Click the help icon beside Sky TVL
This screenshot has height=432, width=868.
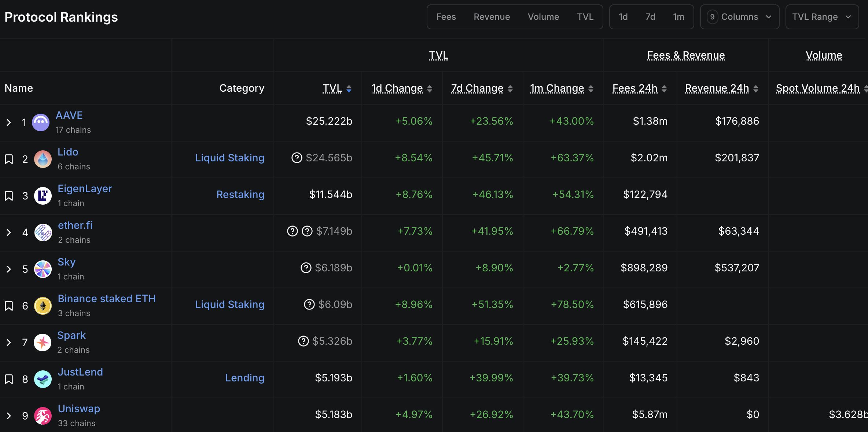click(x=306, y=268)
